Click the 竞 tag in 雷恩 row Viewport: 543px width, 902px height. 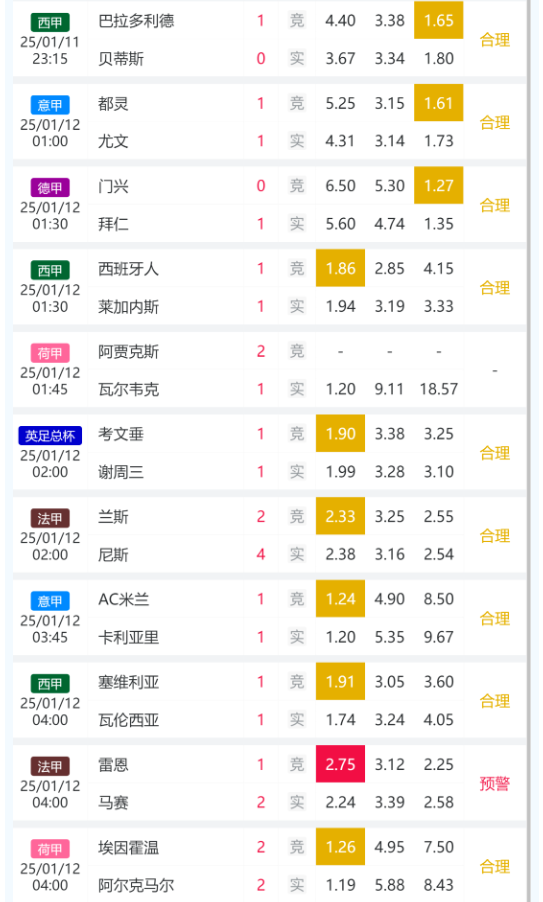(x=297, y=764)
